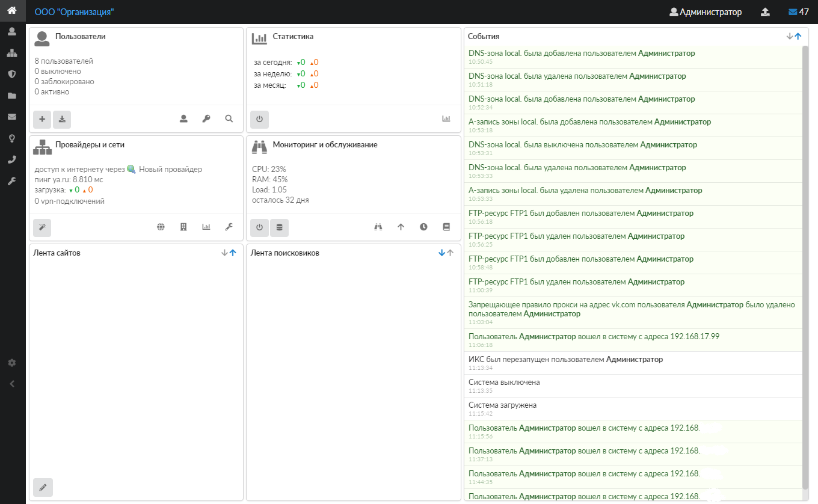Click the key icon in Пользователи widget
The image size is (818, 504).
click(206, 119)
